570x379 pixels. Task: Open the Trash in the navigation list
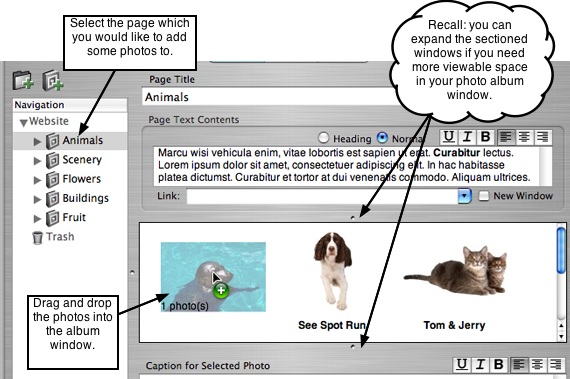tap(53, 237)
